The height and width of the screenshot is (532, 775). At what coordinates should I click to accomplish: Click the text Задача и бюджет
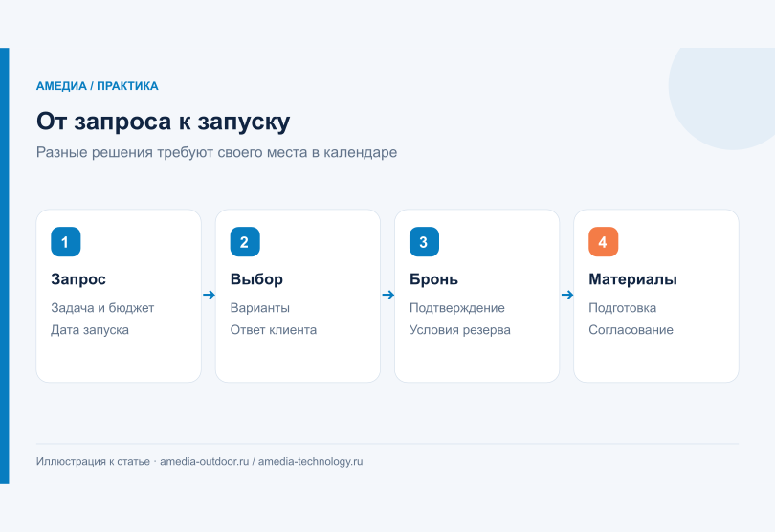pos(102,308)
